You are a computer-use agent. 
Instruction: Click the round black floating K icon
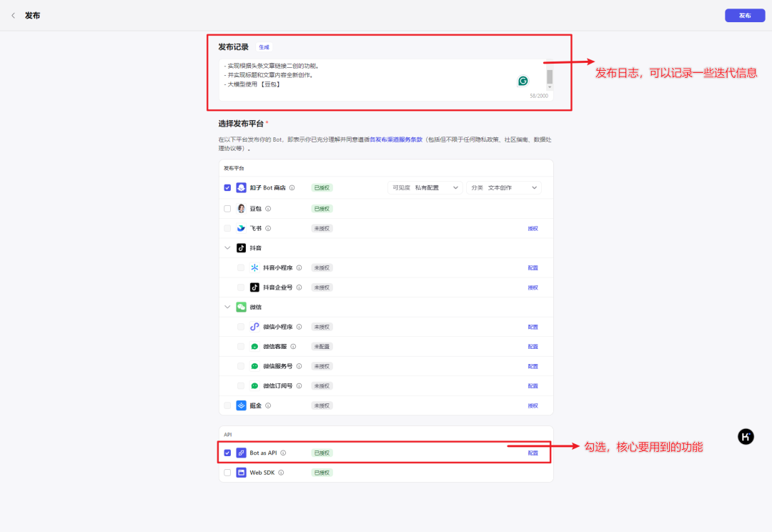coord(746,436)
